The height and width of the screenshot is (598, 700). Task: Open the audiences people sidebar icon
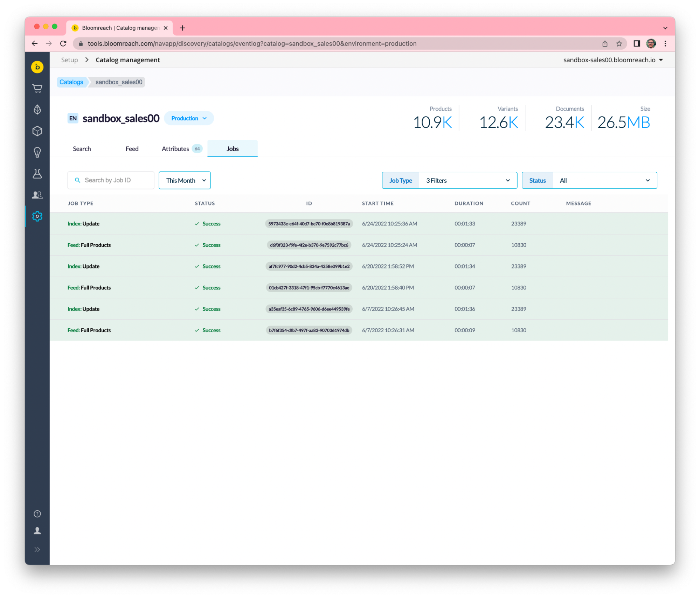(x=37, y=195)
